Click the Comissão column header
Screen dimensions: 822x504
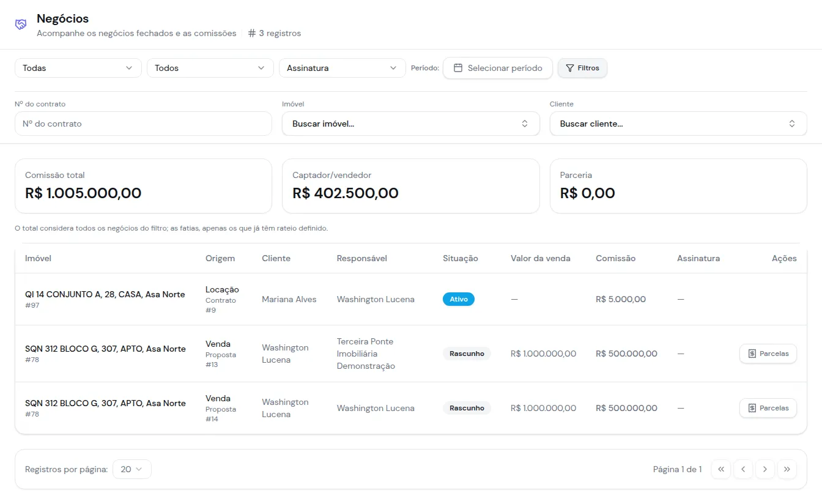[615, 258]
